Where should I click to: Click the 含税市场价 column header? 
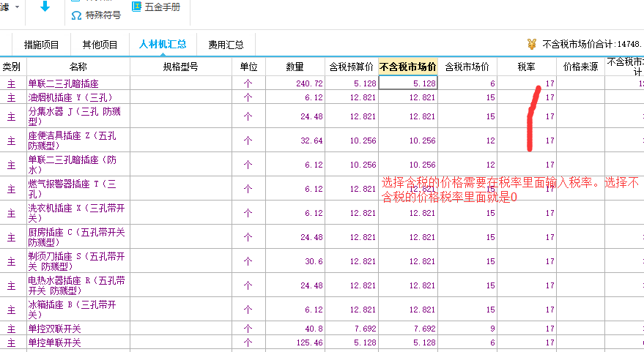pyautogui.click(x=467, y=67)
